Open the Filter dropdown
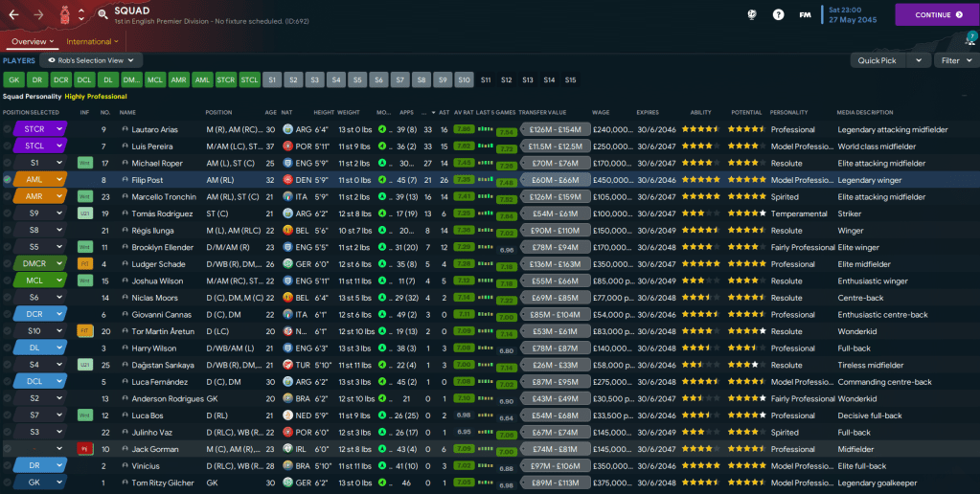 [x=955, y=60]
